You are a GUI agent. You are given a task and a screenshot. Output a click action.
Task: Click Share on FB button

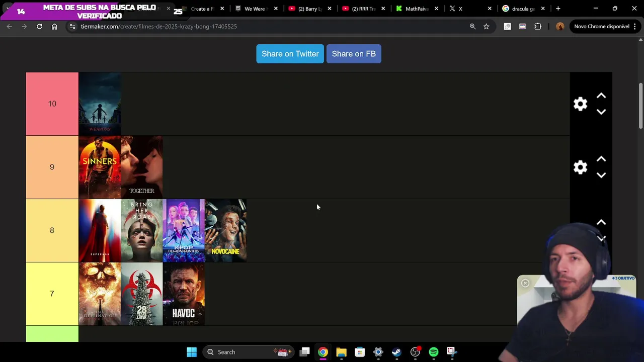[x=354, y=54]
